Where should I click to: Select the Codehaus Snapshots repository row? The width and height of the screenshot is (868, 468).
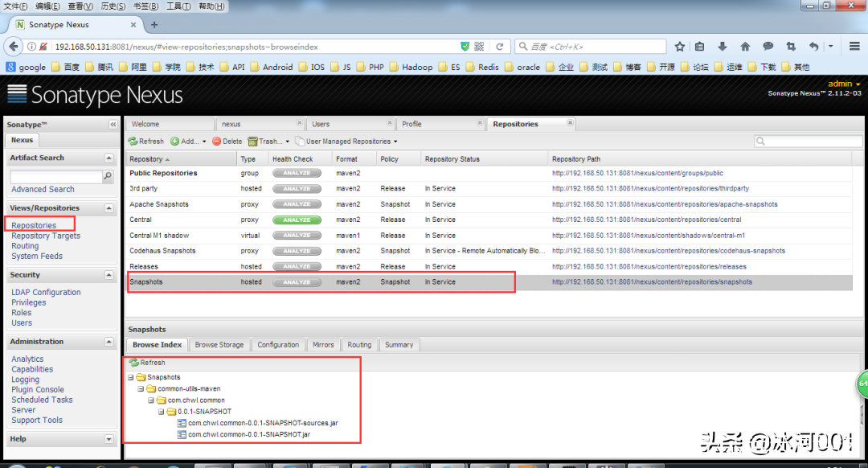pyautogui.click(x=489, y=251)
